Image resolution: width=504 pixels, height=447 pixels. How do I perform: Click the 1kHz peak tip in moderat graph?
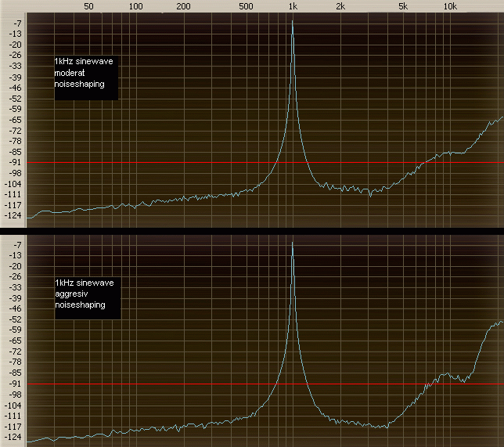292,21
